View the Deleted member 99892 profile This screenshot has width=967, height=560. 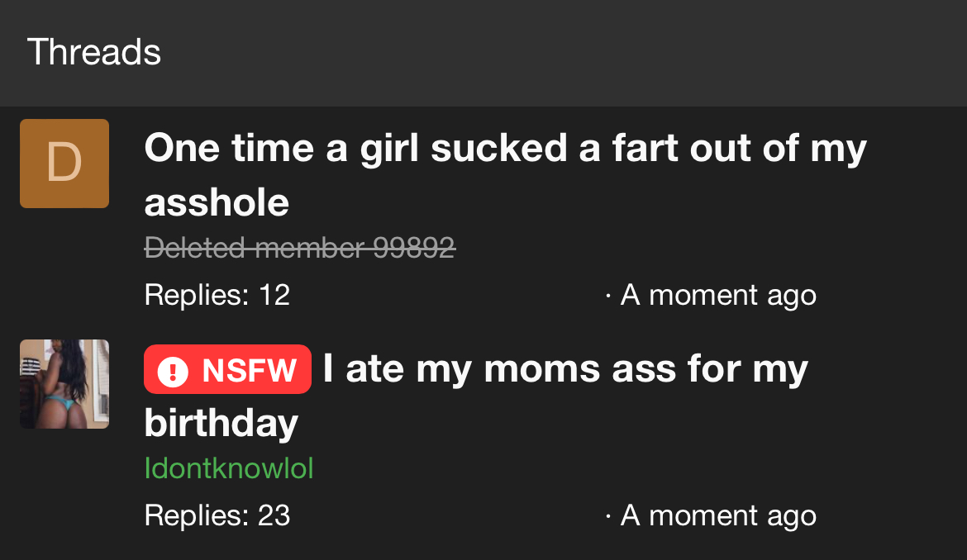(x=299, y=248)
